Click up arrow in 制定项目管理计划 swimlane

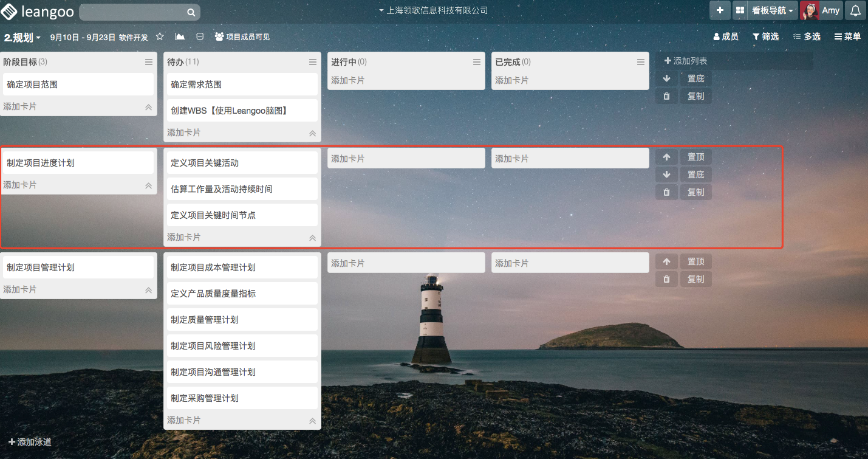pos(666,262)
